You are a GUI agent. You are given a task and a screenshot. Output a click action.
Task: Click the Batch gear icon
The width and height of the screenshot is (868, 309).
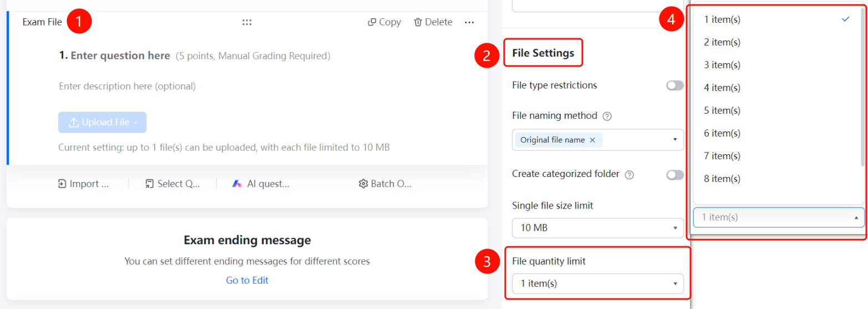363,184
